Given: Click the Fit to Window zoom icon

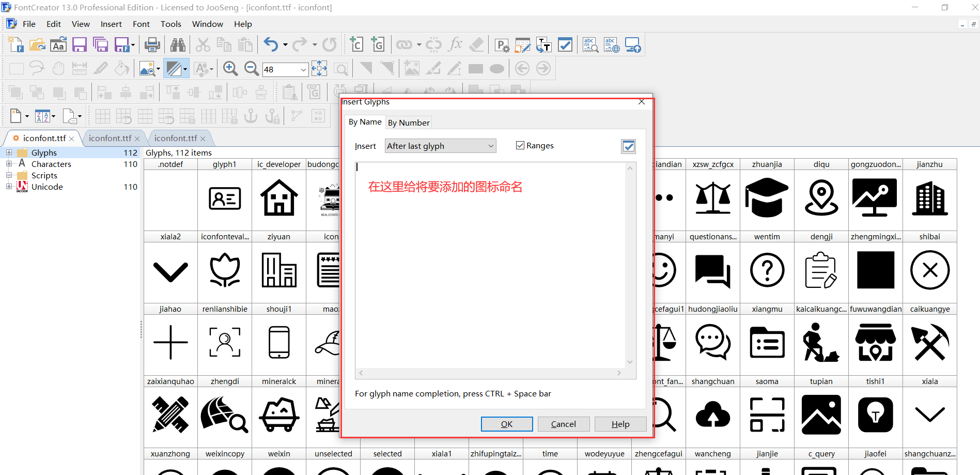Looking at the screenshot, I should click(x=319, y=68).
